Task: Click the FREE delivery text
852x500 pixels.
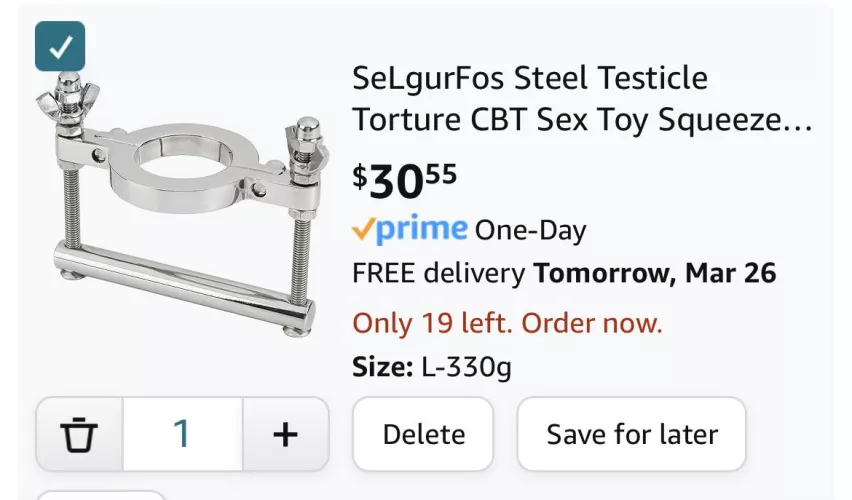Action: coord(438,273)
